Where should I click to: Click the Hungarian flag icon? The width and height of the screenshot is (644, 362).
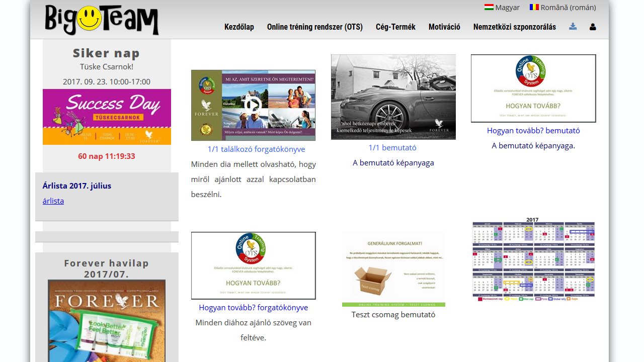pos(489,7)
